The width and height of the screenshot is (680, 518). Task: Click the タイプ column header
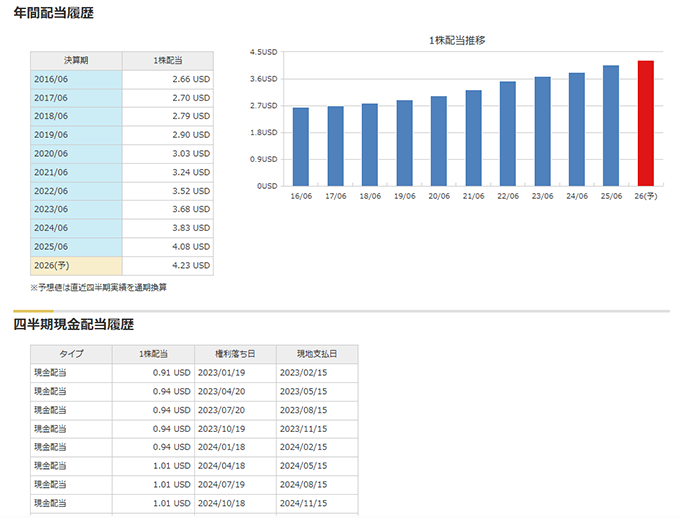(x=71, y=354)
